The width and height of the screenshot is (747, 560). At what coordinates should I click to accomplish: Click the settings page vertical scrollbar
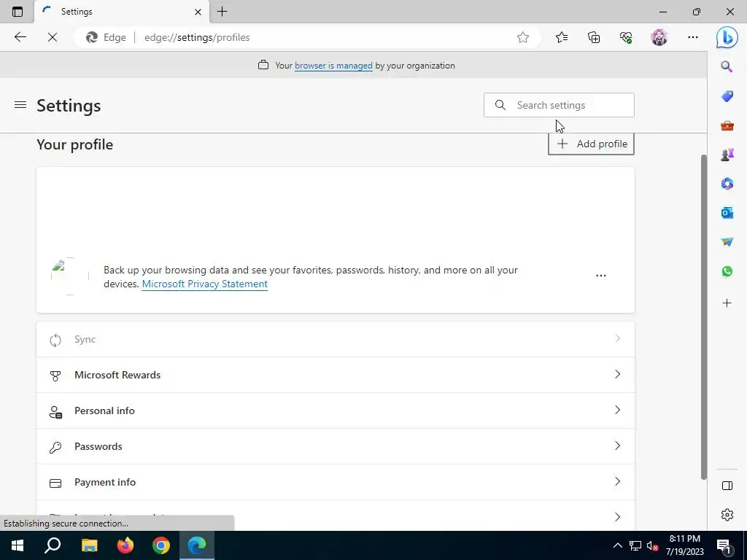pos(704,316)
